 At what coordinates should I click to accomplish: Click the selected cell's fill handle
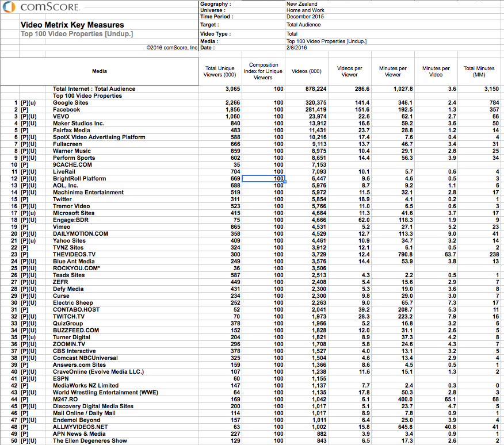285,182
